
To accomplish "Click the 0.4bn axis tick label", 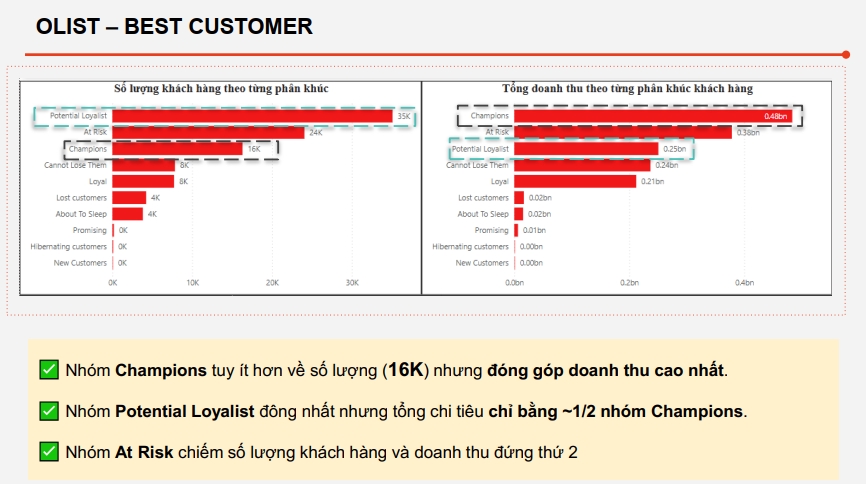I will [743, 283].
